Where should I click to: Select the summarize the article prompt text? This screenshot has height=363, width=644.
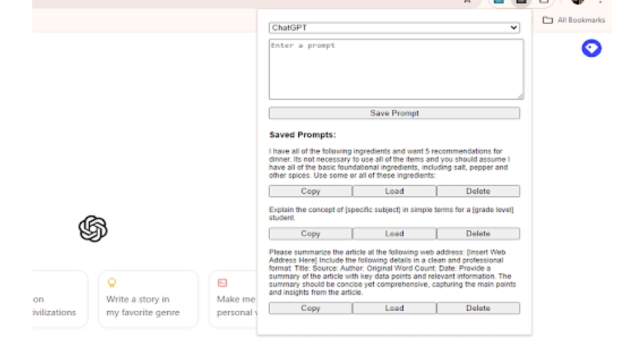coord(393,272)
